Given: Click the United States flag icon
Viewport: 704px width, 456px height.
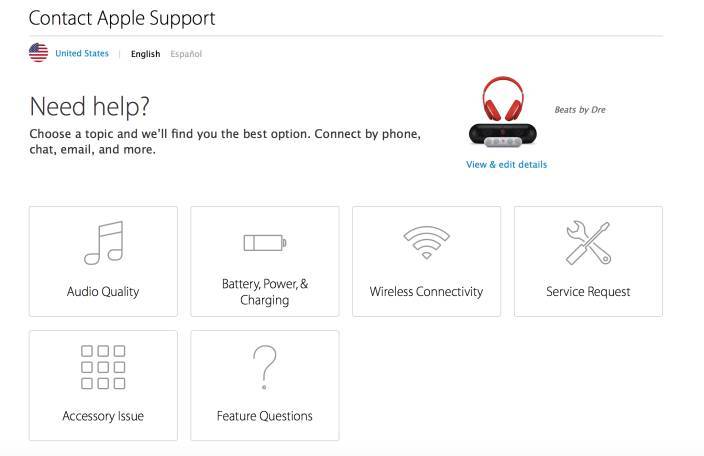Looking at the screenshot, I should tap(39, 53).
